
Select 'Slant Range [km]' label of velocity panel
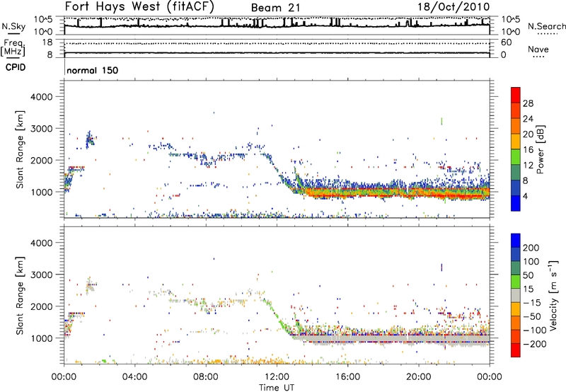click(x=21, y=296)
